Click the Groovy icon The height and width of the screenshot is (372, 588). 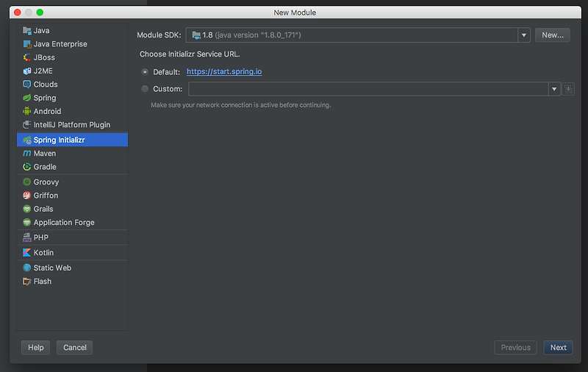pos(27,182)
